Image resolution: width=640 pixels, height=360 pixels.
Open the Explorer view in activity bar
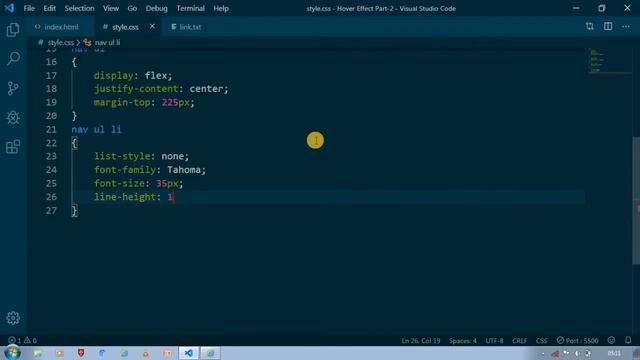coord(13,30)
